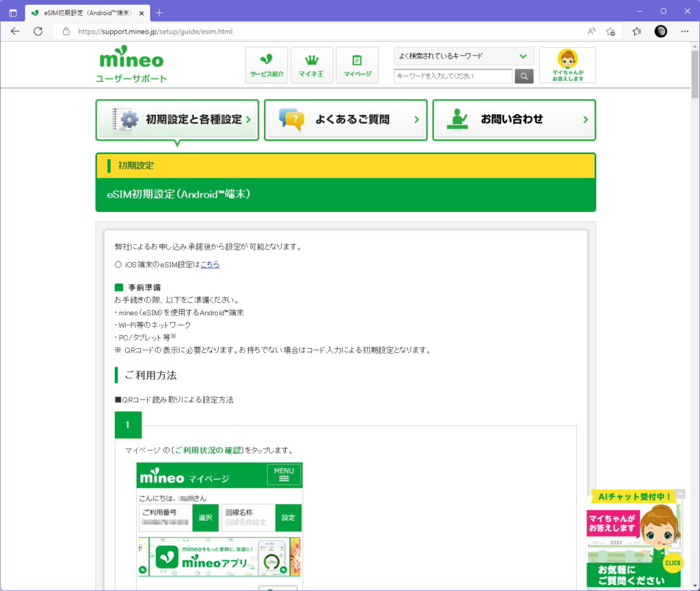Go back with the browser back arrow
The height and width of the screenshot is (591, 700).
coord(15,31)
